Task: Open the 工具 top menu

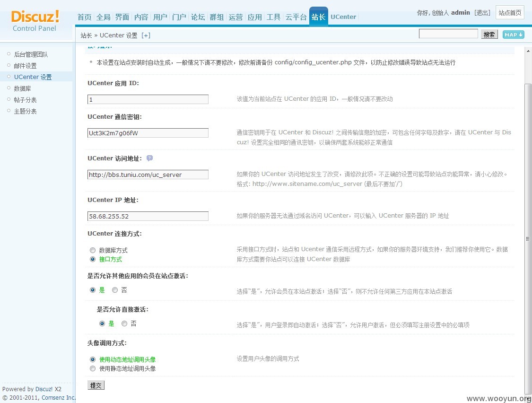Action: tap(273, 17)
